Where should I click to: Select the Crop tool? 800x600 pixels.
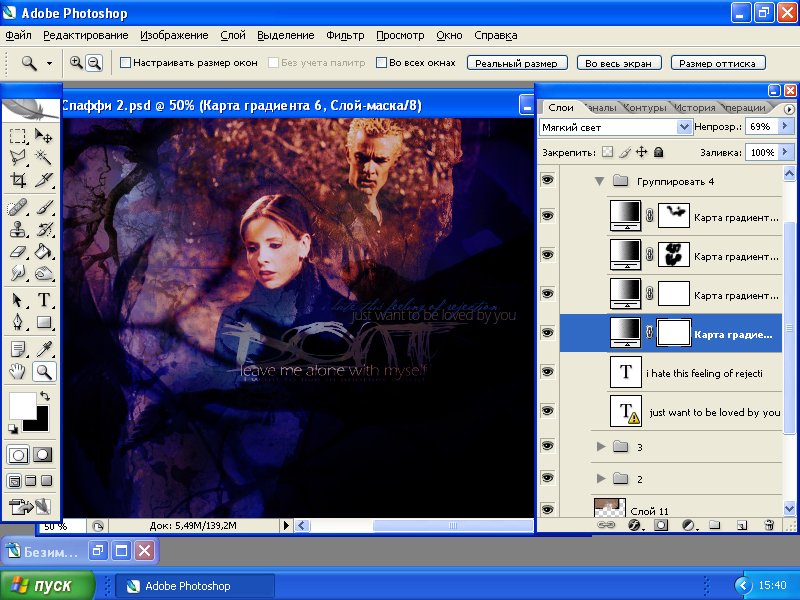(18, 180)
